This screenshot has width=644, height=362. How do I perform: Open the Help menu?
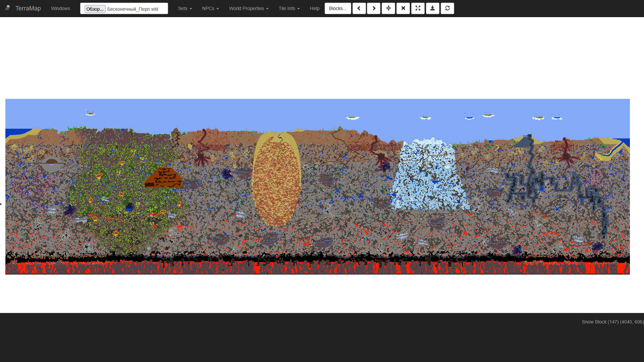[314, 9]
